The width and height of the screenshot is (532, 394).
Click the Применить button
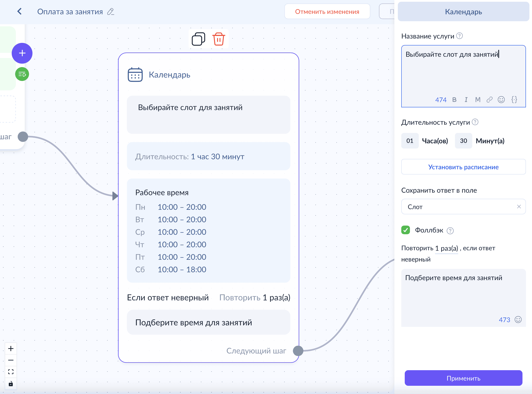click(x=463, y=378)
